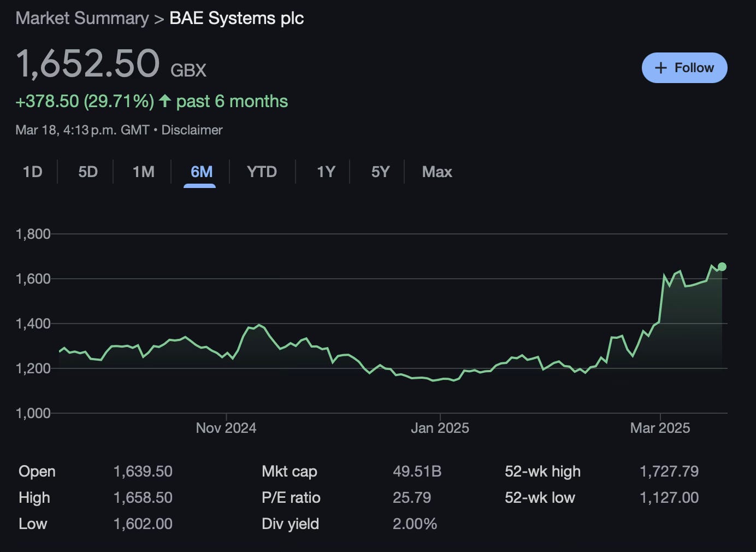Image resolution: width=756 pixels, height=552 pixels.
Task: Click the 52-wk high value 1,727.79
Action: pyautogui.click(x=669, y=471)
